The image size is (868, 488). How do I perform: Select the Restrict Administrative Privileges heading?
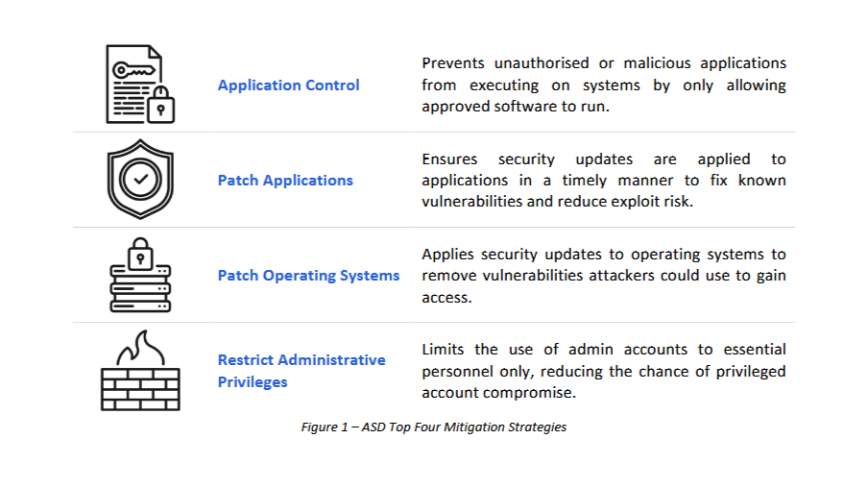tap(301, 371)
